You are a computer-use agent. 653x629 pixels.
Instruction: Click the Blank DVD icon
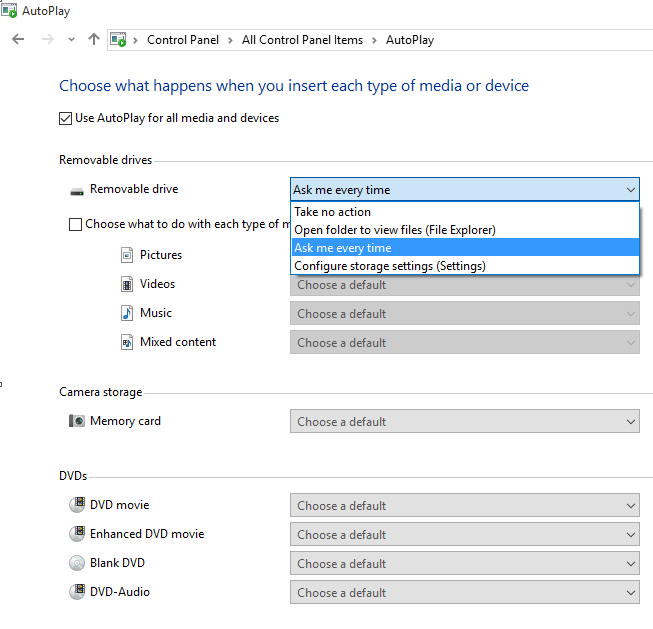[x=77, y=563]
